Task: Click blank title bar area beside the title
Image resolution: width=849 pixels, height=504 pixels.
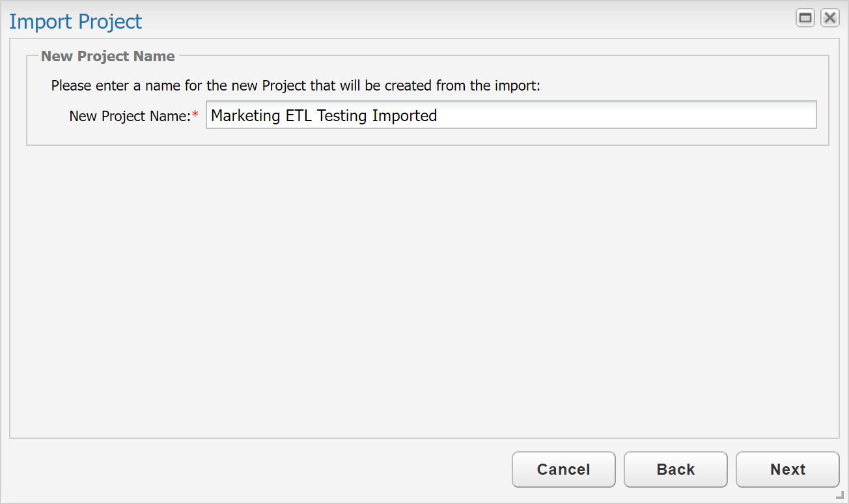Action: coord(456,20)
